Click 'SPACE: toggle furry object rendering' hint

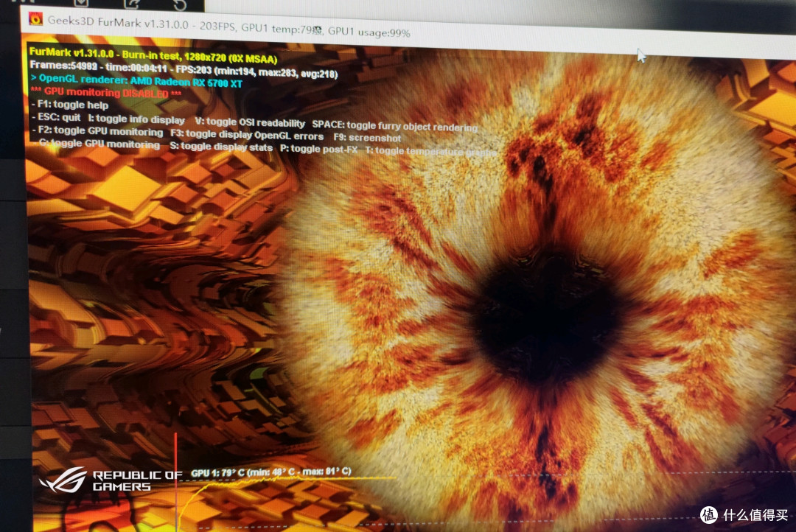click(395, 126)
